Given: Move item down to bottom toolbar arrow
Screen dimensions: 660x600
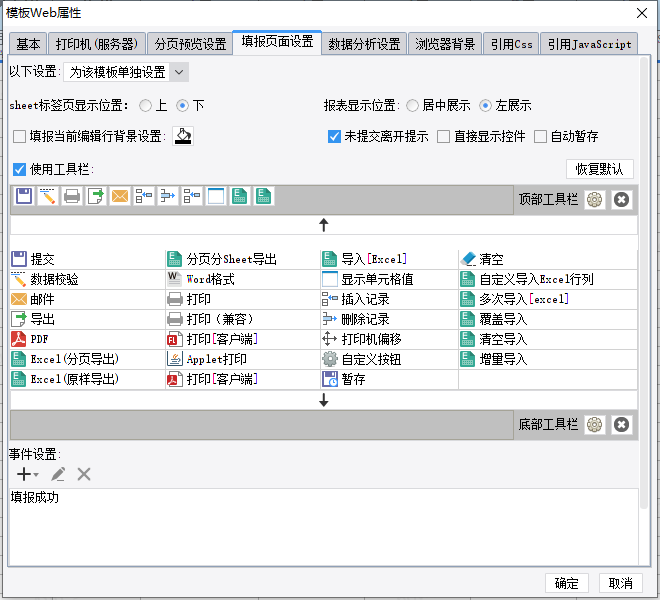Looking at the screenshot, I should click(x=323, y=400).
